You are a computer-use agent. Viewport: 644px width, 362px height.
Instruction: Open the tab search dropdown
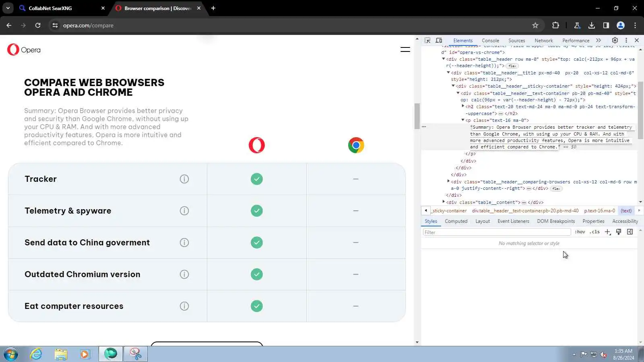(8, 8)
